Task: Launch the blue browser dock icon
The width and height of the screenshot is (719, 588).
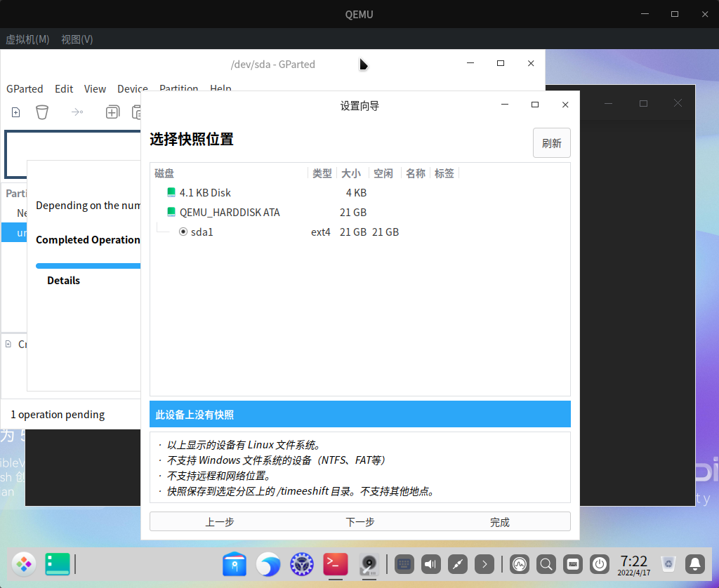Action: tap(268, 564)
